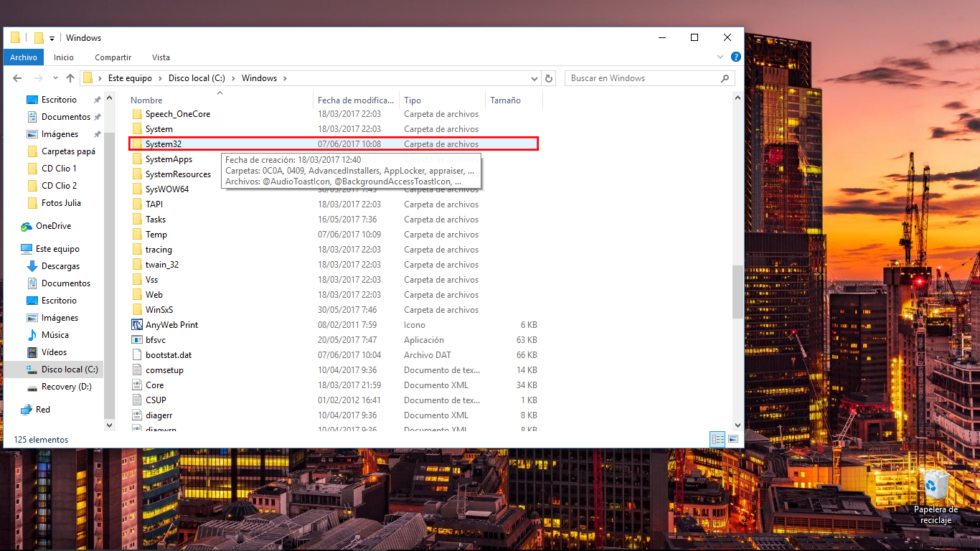Click the back navigation arrow
This screenshot has height=551, width=980.
(17, 78)
